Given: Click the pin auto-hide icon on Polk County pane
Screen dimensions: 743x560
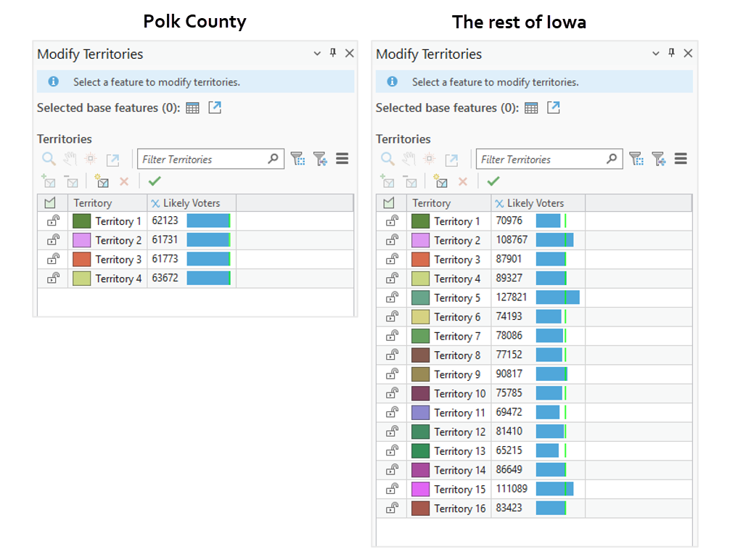Looking at the screenshot, I should tap(333, 52).
